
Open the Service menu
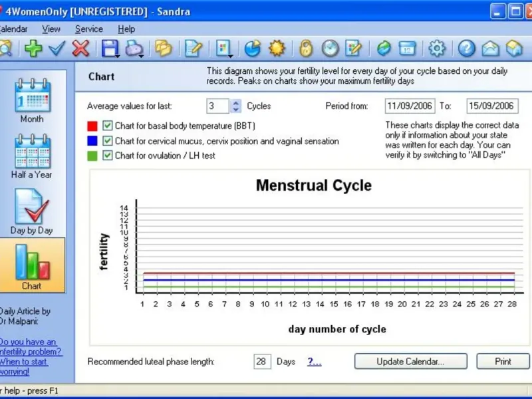point(89,29)
